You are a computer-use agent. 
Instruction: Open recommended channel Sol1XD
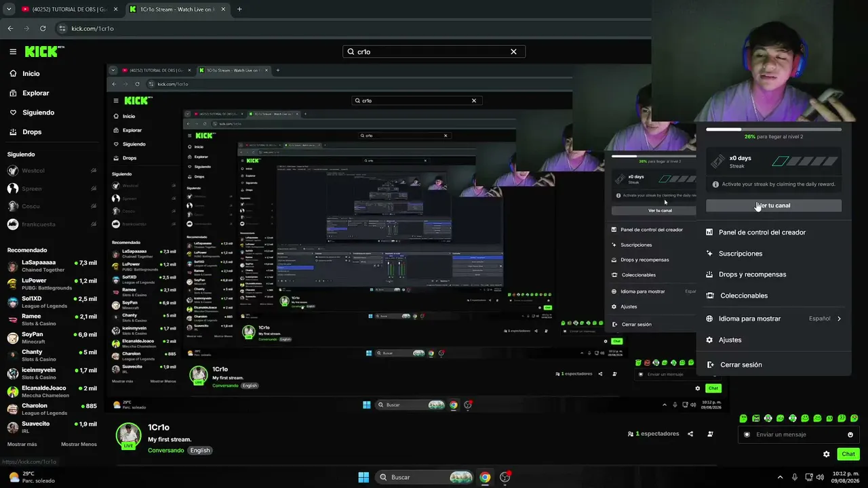click(52, 302)
